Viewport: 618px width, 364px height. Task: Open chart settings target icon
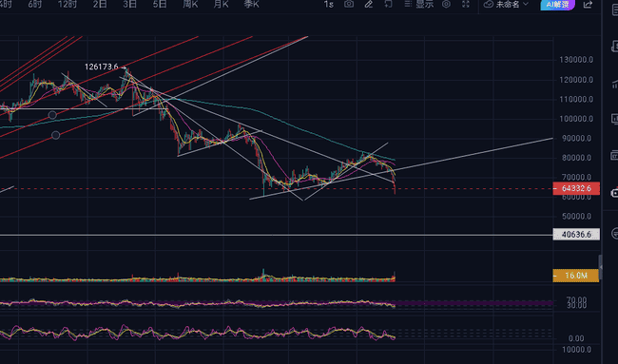click(446, 4)
